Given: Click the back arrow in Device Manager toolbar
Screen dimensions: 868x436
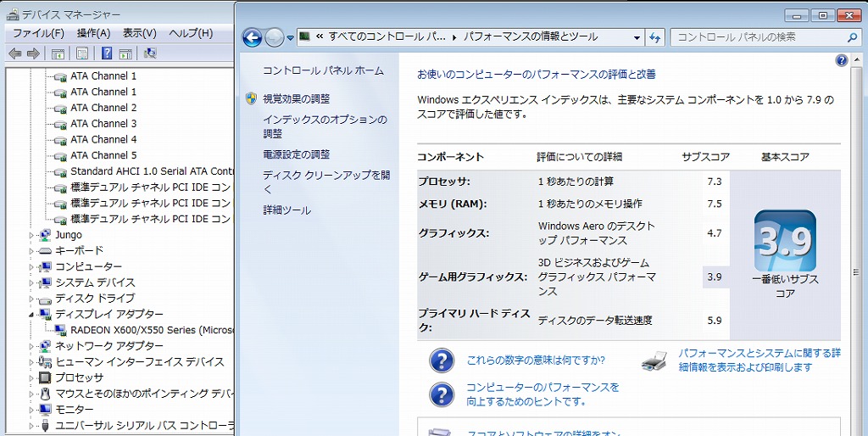Looking at the screenshot, I should tap(15, 53).
